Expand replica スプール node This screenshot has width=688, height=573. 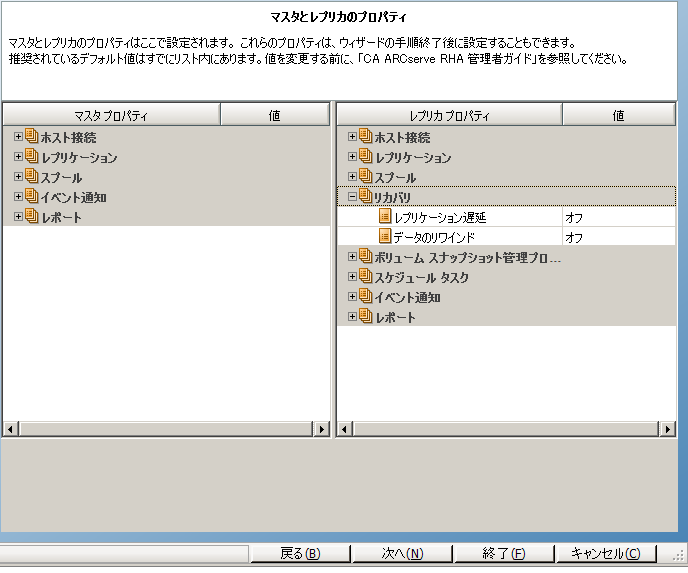[352, 176]
